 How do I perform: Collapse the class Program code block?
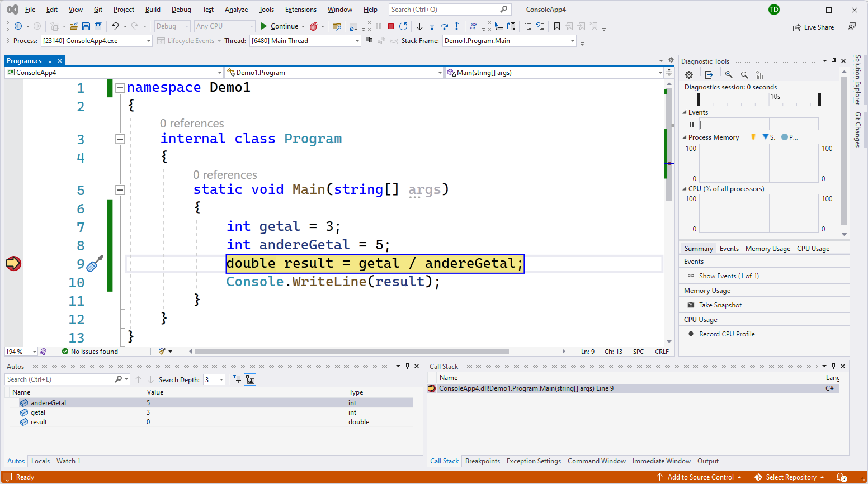pos(120,139)
